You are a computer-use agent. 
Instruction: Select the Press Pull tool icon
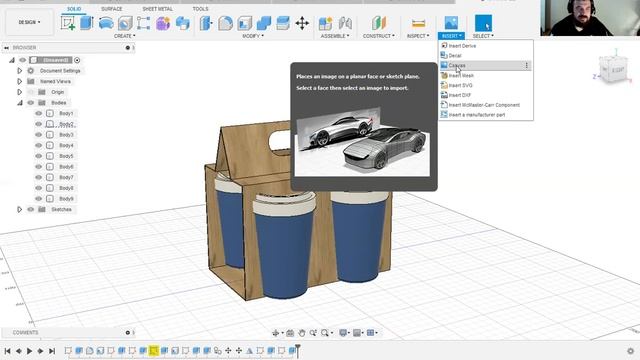click(x=206, y=23)
